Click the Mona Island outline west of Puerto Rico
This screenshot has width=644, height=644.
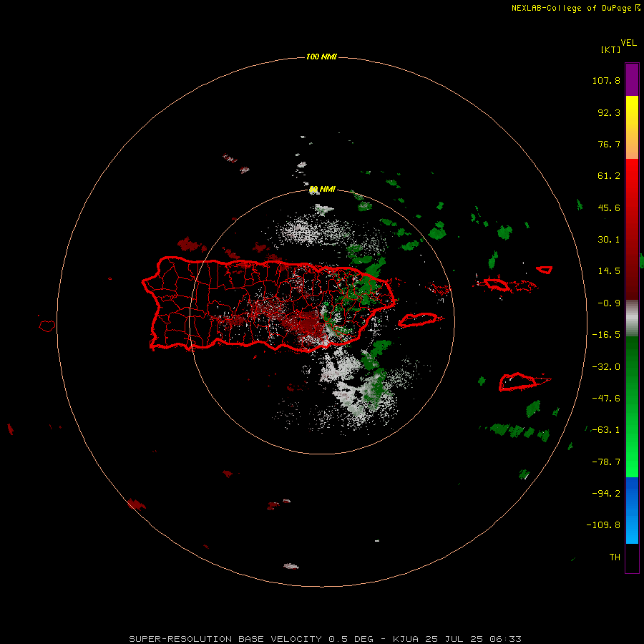click(47, 326)
